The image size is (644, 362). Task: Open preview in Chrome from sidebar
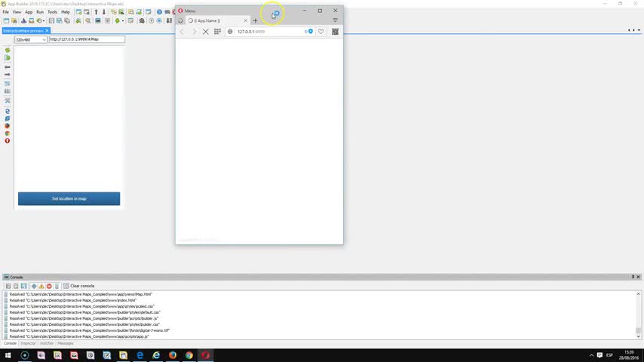point(8,133)
